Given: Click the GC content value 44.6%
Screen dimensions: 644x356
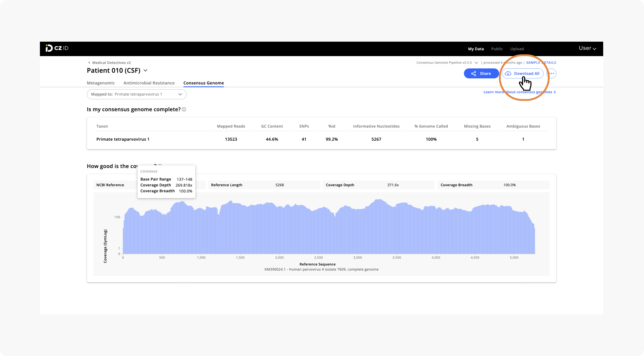Looking at the screenshot, I should (x=272, y=139).
